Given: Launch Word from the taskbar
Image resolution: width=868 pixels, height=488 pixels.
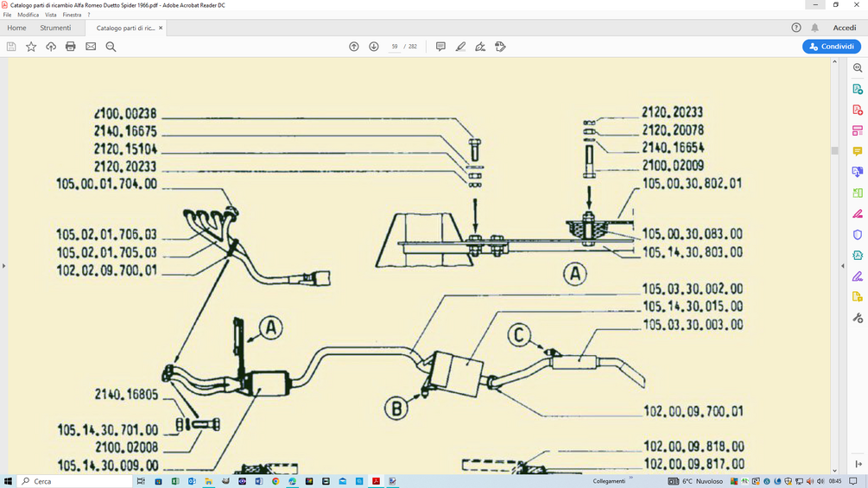Looking at the screenshot, I should click(x=258, y=481).
